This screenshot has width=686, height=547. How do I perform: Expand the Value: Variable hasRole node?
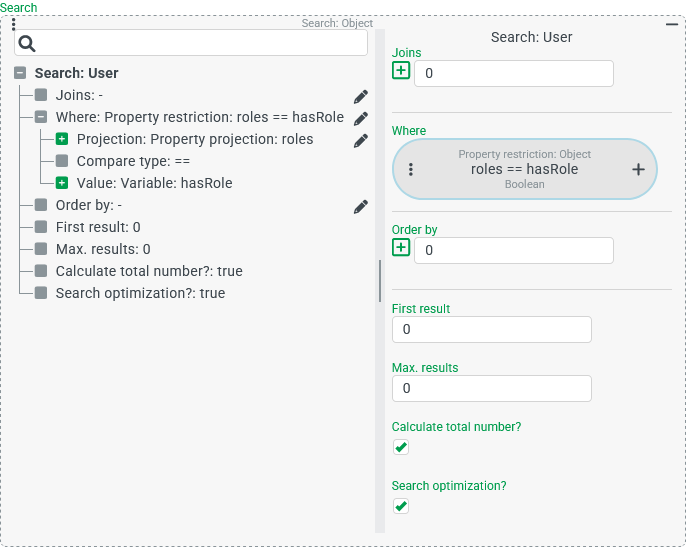pos(62,183)
